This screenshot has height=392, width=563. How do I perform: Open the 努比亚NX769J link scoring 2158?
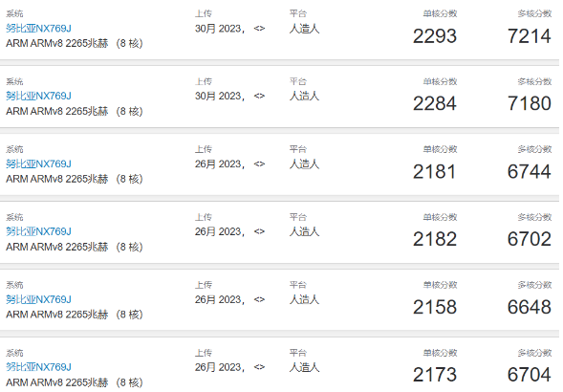pyautogui.click(x=38, y=299)
